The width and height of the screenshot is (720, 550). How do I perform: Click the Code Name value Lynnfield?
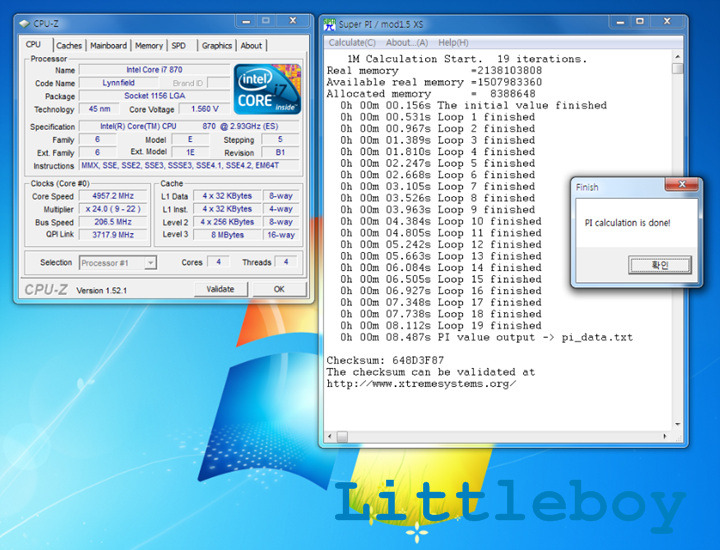[118, 83]
